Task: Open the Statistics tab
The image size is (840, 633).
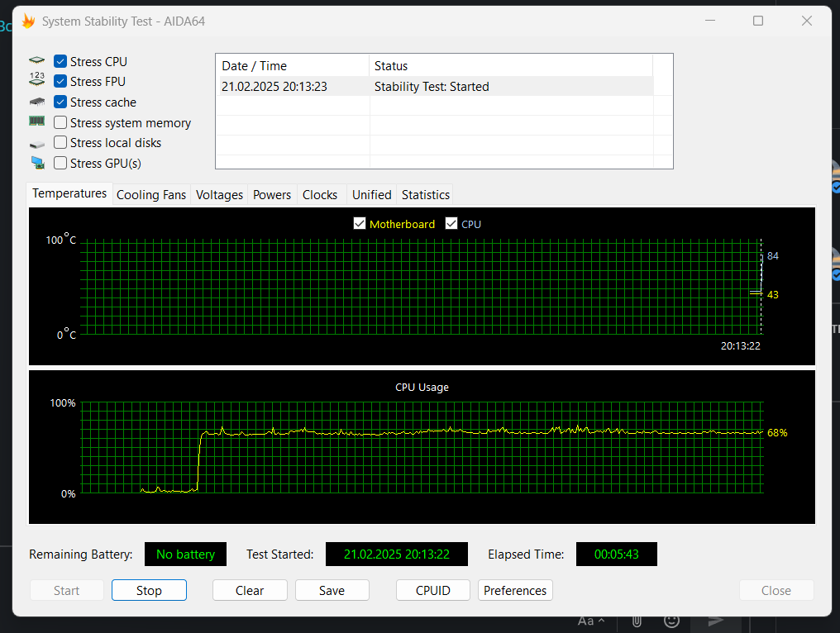Action: coord(425,195)
